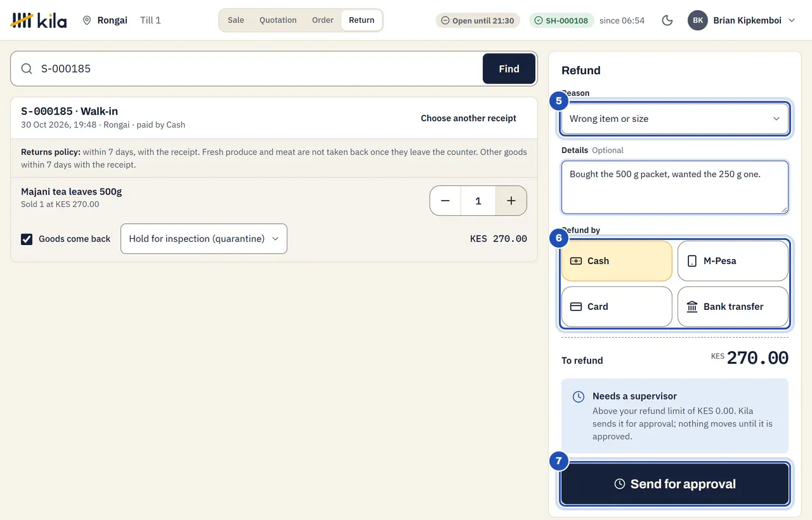Click the Open until 21:30 status badge
Screen dimensions: 812x520
tap(478, 20)
